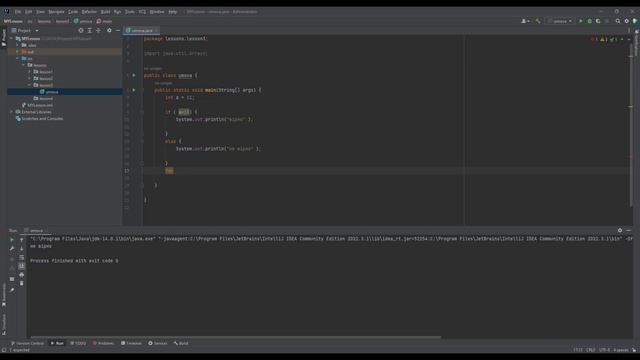
Task: Close the open Java editor tab
Action: click(x=156, y=31)
